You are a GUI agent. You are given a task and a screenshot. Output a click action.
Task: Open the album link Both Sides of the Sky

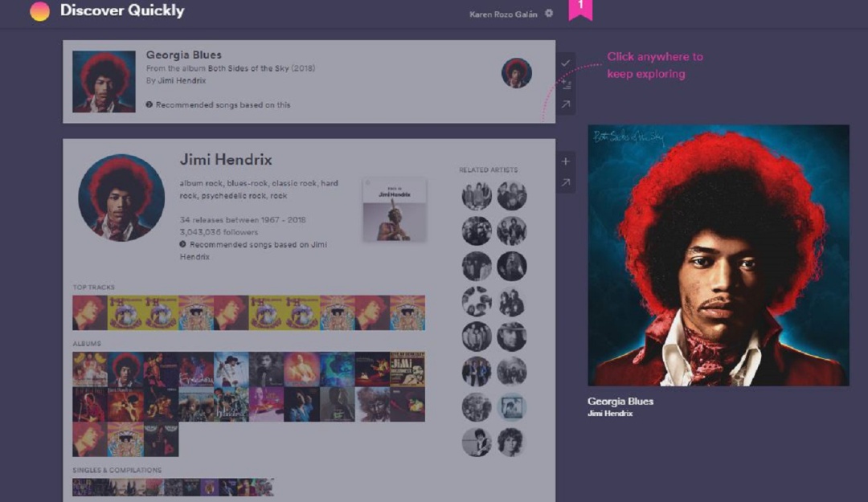coord(248,68)
